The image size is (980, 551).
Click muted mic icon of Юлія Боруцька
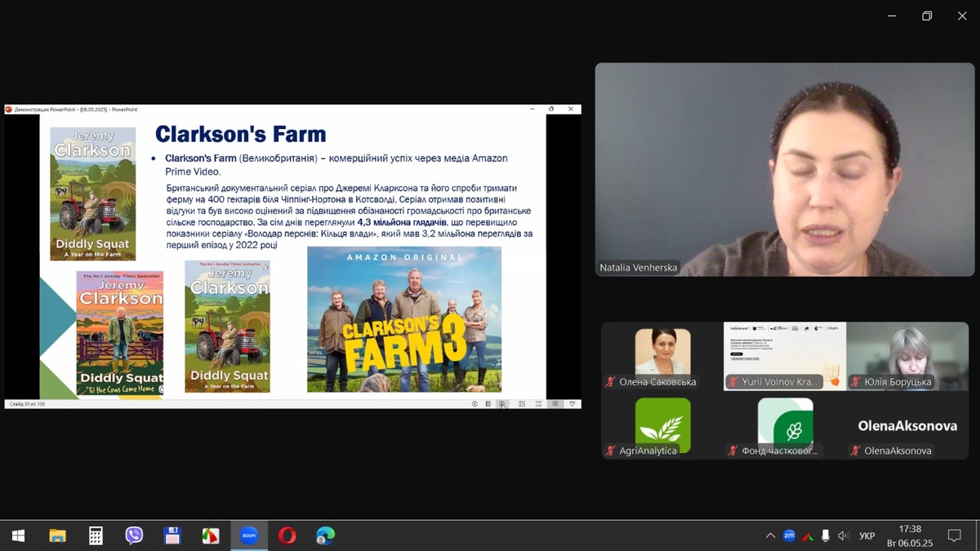(x=855, y=382)
